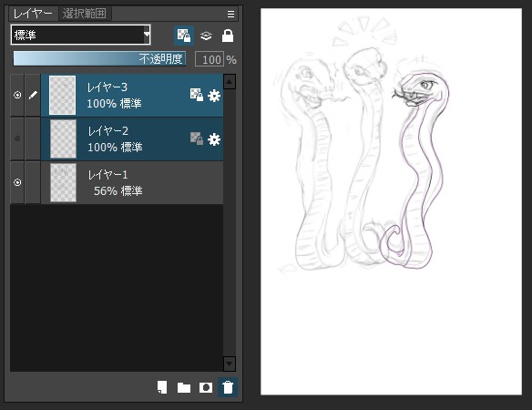Viewport: 532px width, 410px height.
Task: Click the opacity percentage input field
Action: pos(210,59)
